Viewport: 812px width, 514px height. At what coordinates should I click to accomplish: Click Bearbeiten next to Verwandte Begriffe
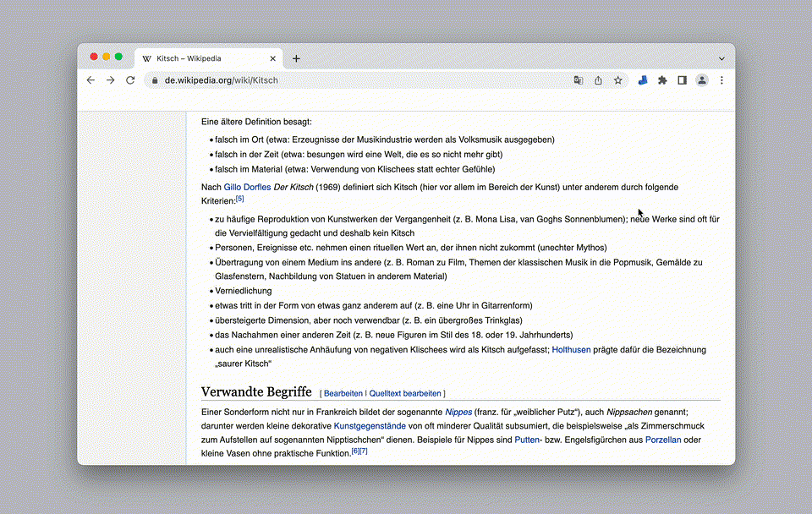click(x=343, y=393)
